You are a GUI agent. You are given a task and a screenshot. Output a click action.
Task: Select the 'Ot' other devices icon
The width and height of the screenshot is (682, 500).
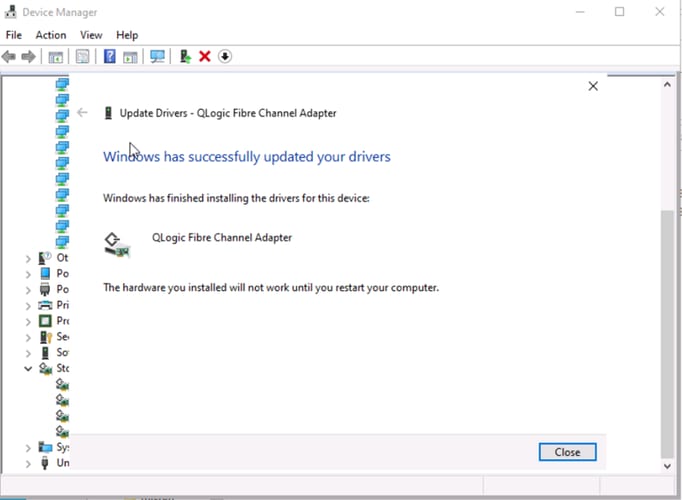click(45, 258)
